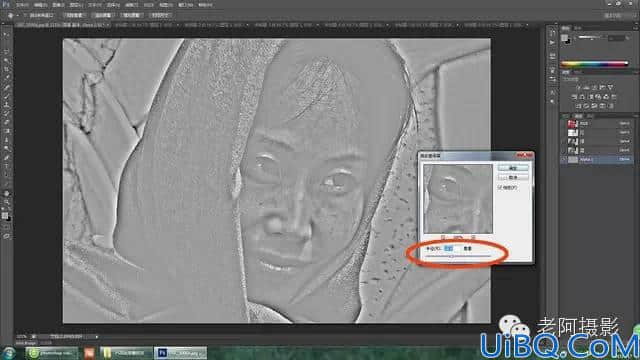The width and height of the screenshot is (640, 360).
Task: Open the Color panel flyout menu
Action: click(x=635, y=28)
